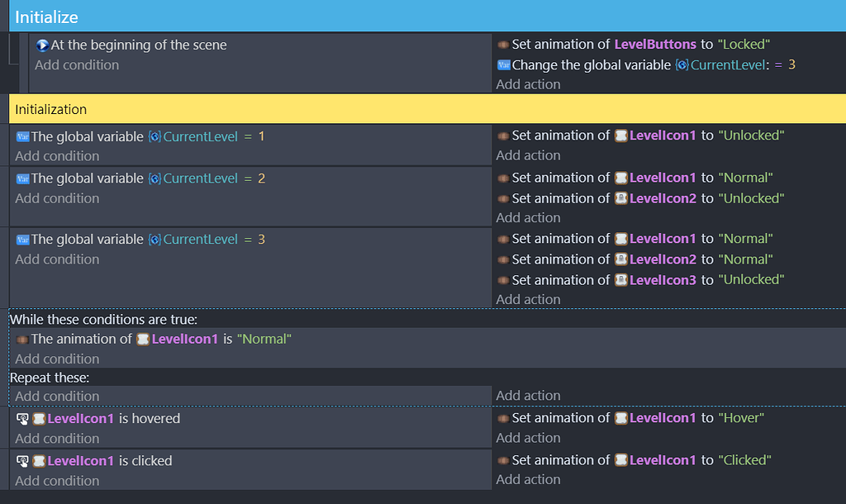Click the 'At the beginning of the scene' condition icon
This screenshot has height=504, width=846.
pos(41,44)
